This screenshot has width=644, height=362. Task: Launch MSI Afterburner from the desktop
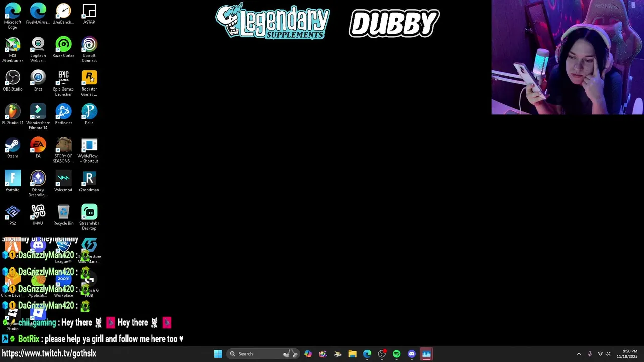tap(13, 50)
